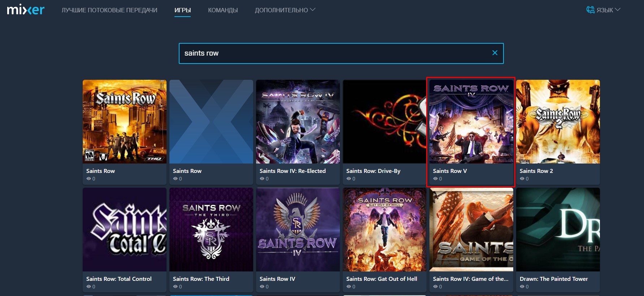The width and height of the screenshot is (644, 296).
Task: Click the "Saints Row: The Third" title
Action: tap(201, 279)
